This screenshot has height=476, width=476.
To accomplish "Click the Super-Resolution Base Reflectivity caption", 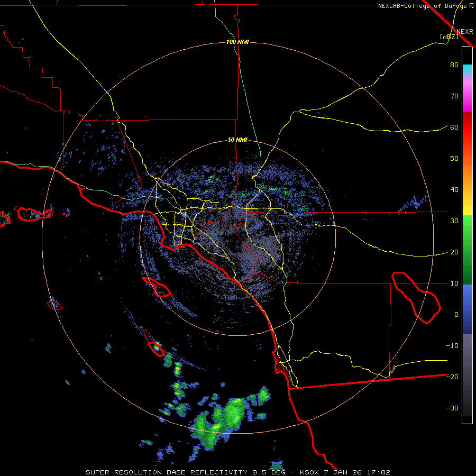I will (x=237, y=472).
